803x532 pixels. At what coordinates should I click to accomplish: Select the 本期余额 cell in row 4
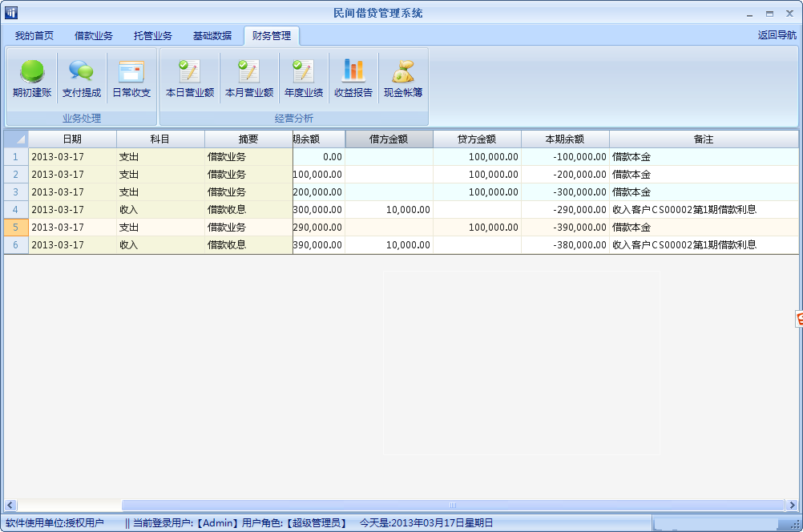tap(565, 210)
